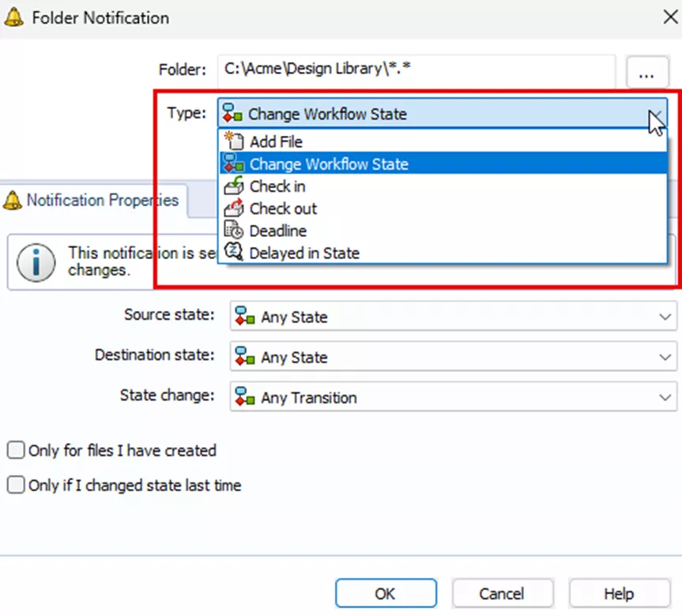Click workflow icon in Type combo box
This screenshot has width=682, height=616.
[x=232, y=114]
